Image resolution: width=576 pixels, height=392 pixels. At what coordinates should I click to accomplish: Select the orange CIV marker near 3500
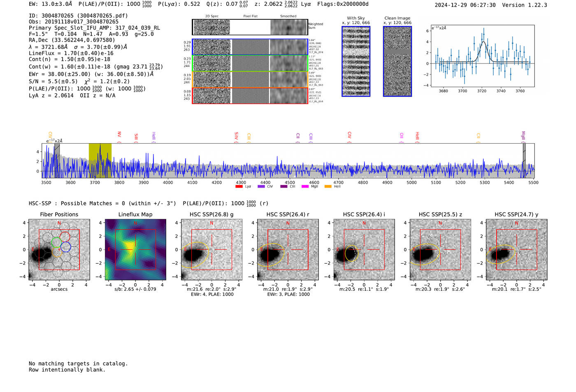[x=50, y=137]
